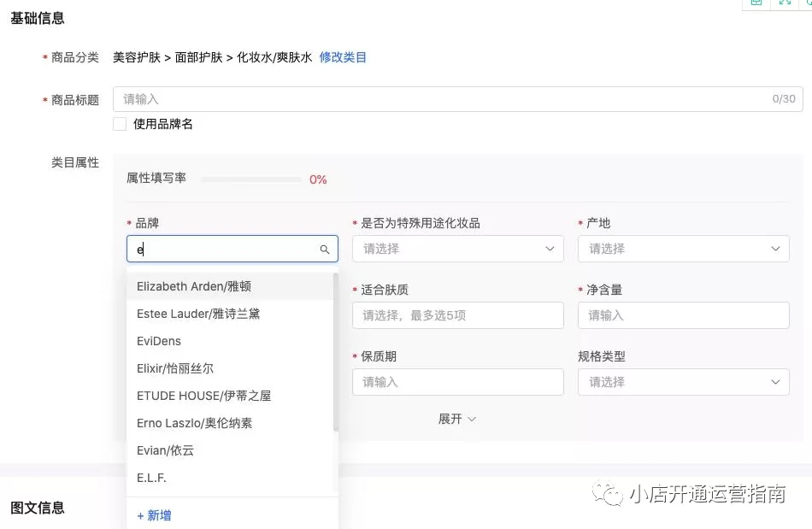Select E.L.F. brand option
812x529 pixels.
(230, 479)
